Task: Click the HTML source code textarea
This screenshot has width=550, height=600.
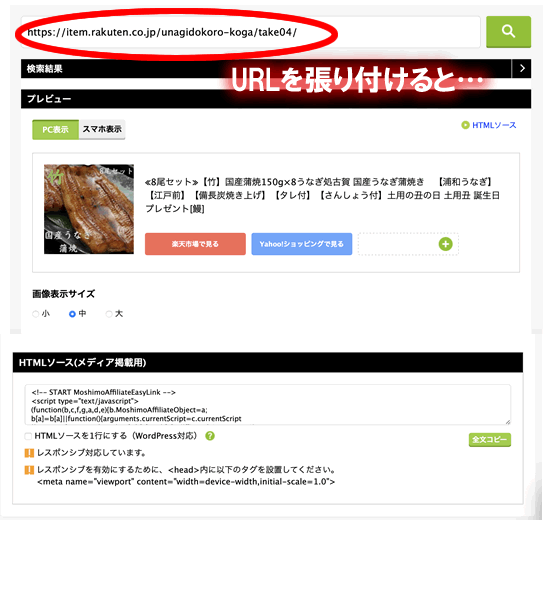Action: pyautogui.click(x=268, y=405)
